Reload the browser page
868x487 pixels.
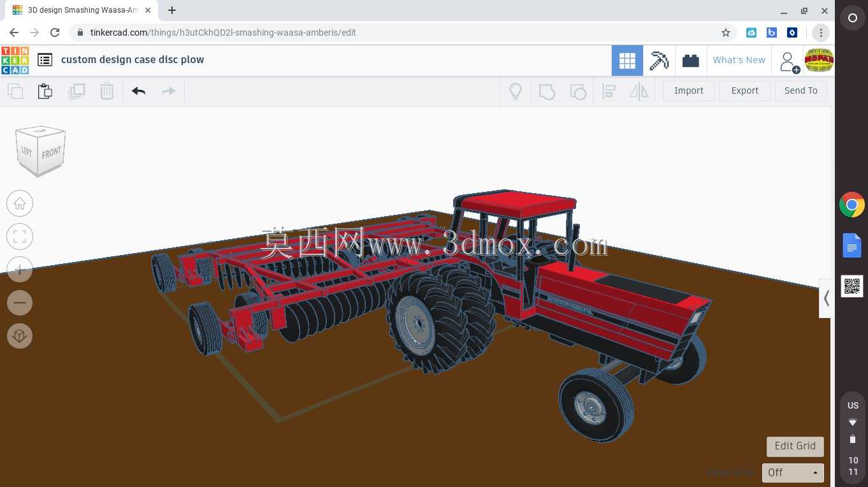pos(55,33)
